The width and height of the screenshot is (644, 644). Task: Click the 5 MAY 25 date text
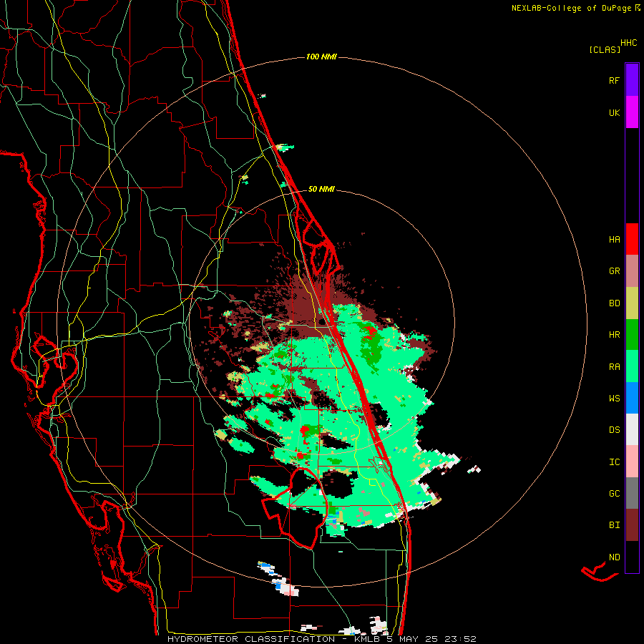(x=411, y=639)
